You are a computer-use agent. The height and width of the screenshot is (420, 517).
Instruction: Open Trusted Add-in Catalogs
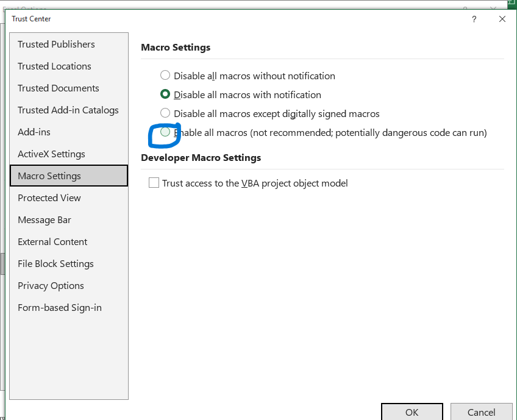[68, 110]
